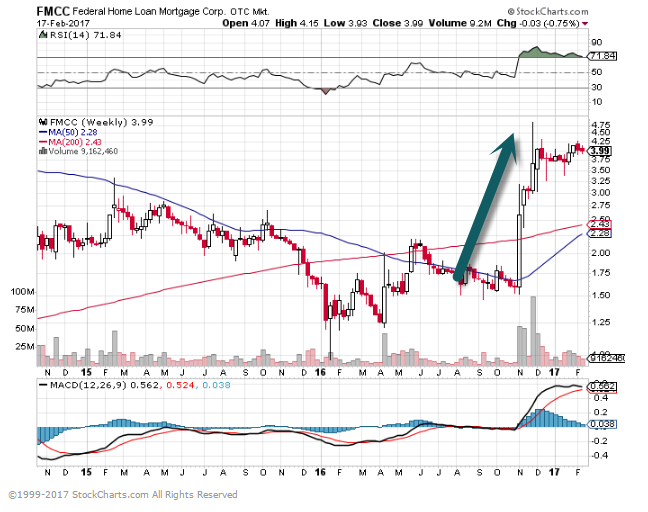The width and height of the screenshot is (648, 512).
Task: Click the StockCharts.com All Rights Reserved footer
Action: (x=123, y=495)
